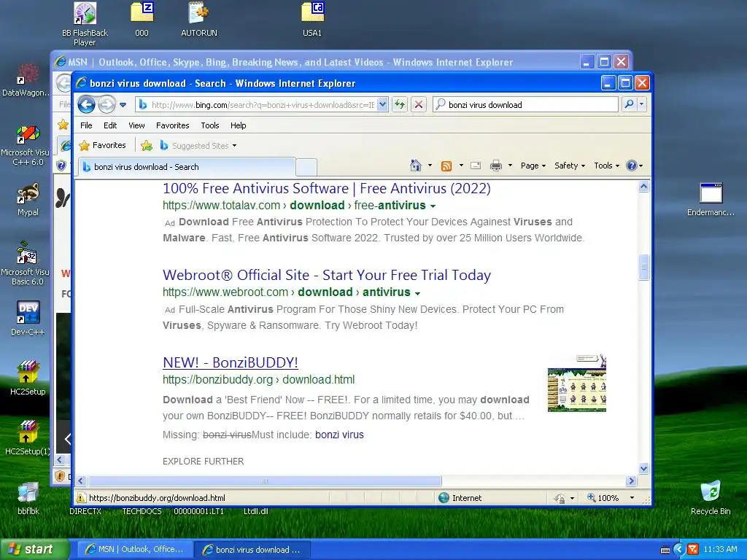Viewport: 747px width, 560px height.
Task: Expand the webroot.com result URL caret
Action: coord(417,293)
